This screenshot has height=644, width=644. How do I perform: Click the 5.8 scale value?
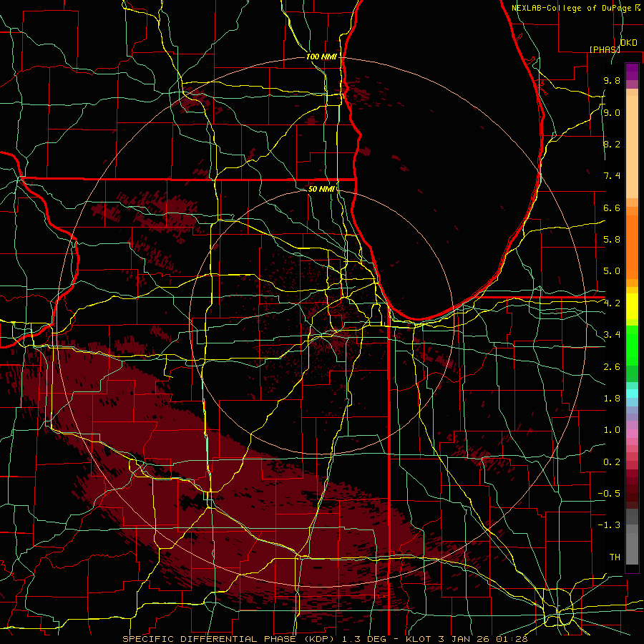612,240
